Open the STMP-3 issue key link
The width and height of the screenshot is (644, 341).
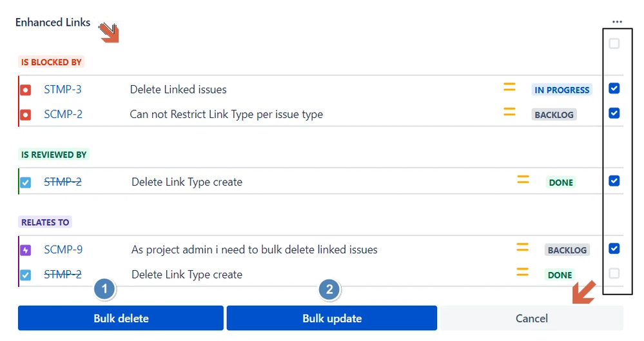tap(63, 90)
